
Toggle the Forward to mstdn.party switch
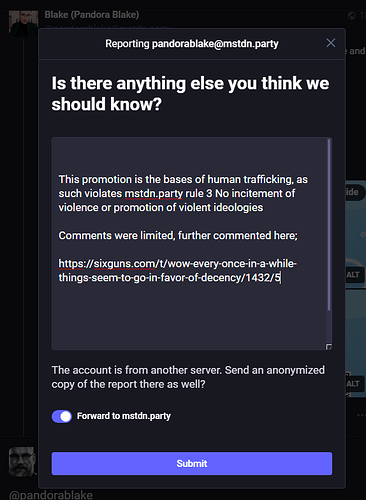coord(62,416)
